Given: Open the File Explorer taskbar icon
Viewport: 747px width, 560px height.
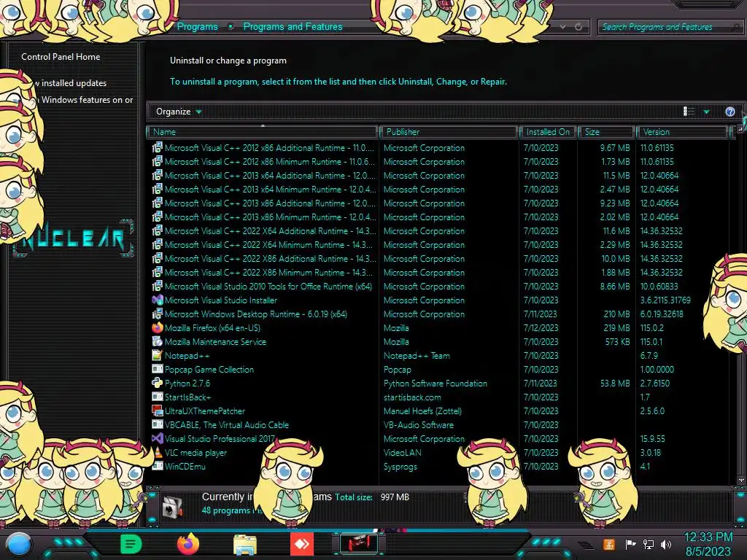Looking at the screenshot, I should click(x=245, y=545).
